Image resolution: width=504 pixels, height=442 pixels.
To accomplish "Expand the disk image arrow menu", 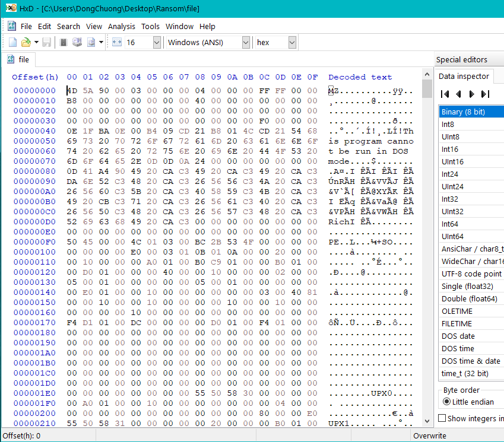I will [101, 42].
